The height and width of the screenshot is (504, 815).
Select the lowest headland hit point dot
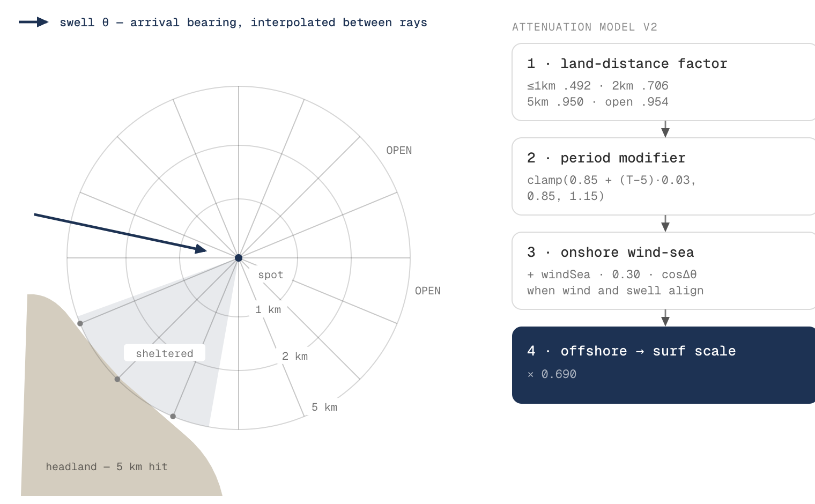click(x=173, y=416)
